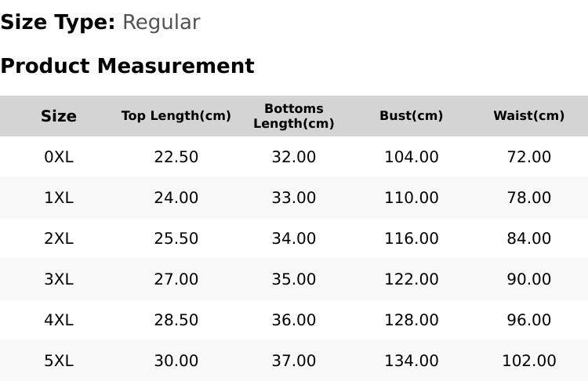Screen dimensions: 588x381
Task: Click the 1XL top length value 24.00
Action: [x=176, y=198]
